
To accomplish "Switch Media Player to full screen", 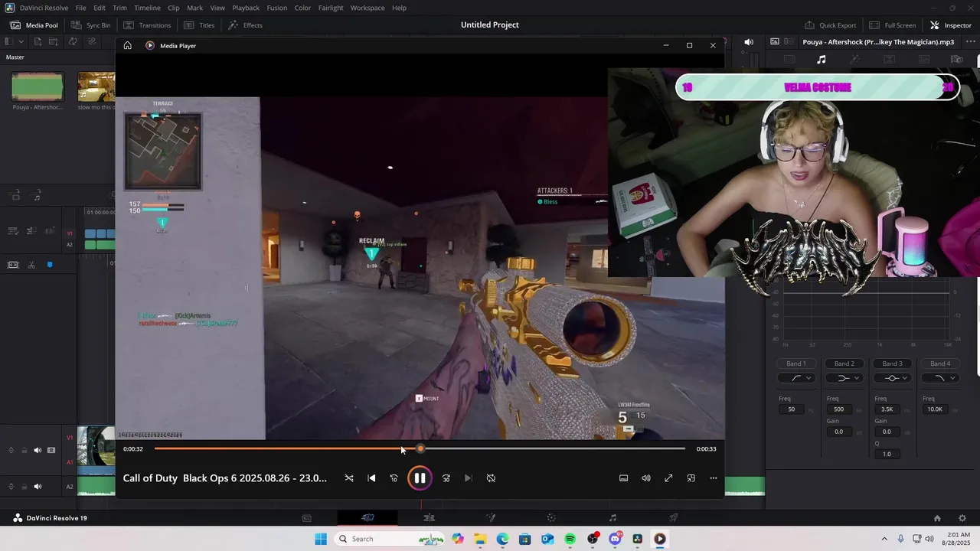I will pyautogui.click(x=668, y=478).
